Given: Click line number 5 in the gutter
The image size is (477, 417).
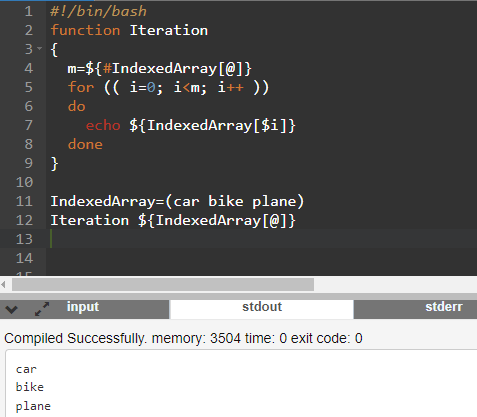Looking at the screenshot, I should [x=29, y=88].
